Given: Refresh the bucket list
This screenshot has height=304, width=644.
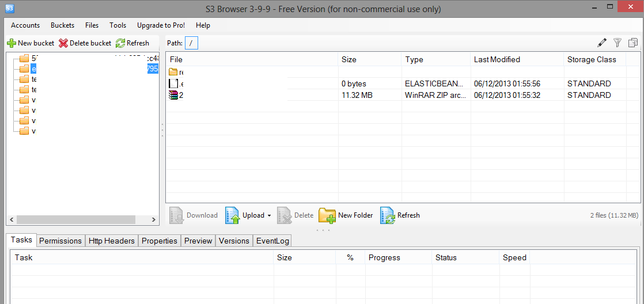Looking at the screenshot, I should pos(132,43).
